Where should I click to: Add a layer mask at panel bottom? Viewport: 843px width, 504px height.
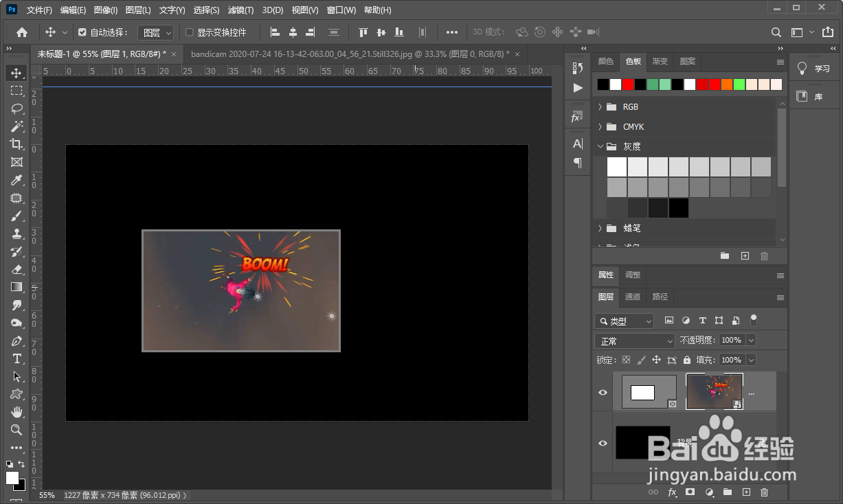(690, 492)
